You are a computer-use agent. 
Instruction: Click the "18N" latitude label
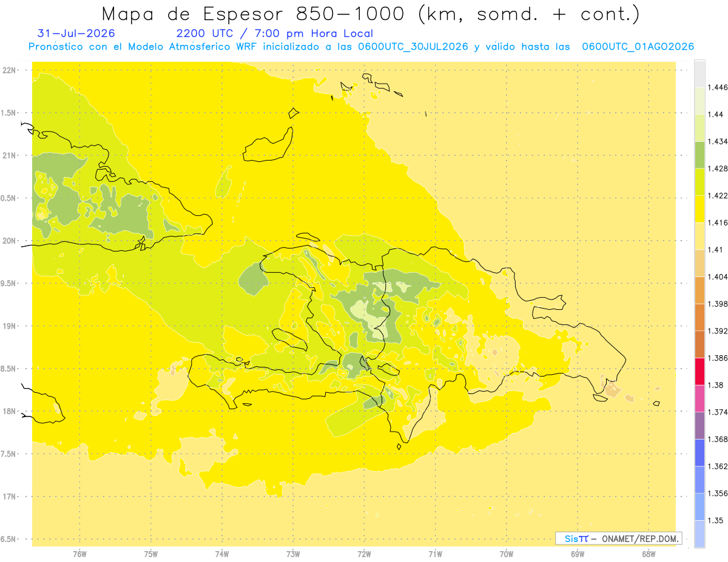(x=10, y=411)
